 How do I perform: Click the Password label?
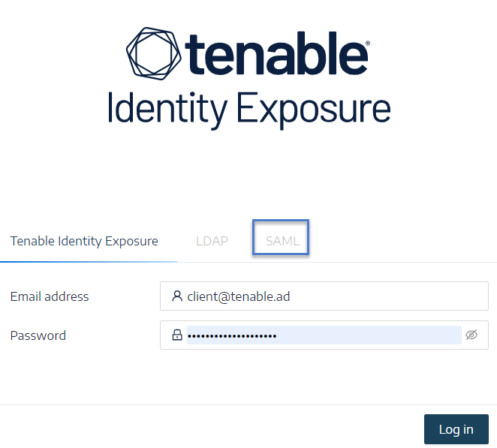(x=38, y=335)
